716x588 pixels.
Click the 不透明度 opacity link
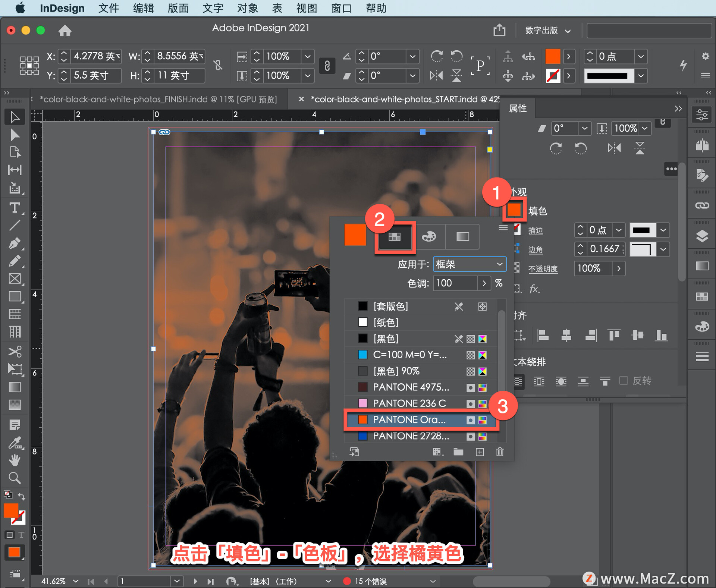pyautogui.click(x=543, y=269)
